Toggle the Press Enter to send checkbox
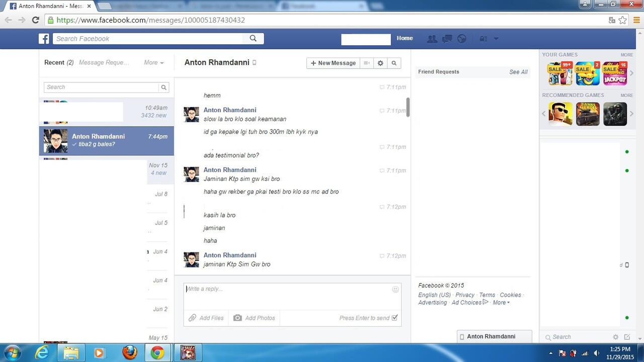This screenshot has width=644, height=362. [x=394, y=318]
